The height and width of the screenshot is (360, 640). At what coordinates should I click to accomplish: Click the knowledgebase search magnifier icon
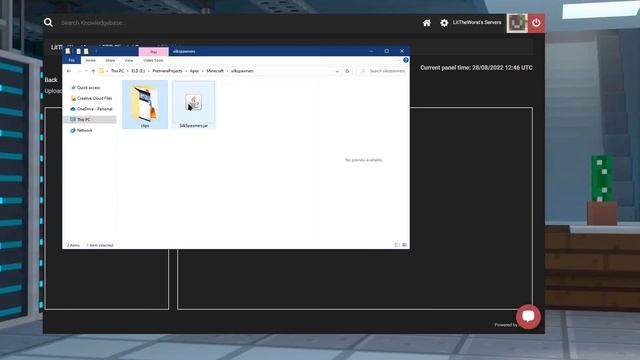(48, 22)
